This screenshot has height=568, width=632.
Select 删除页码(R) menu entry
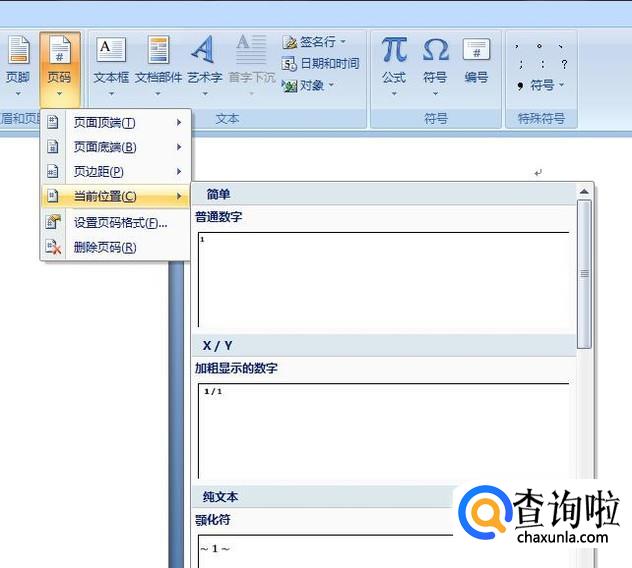click(x=116, y=247)
